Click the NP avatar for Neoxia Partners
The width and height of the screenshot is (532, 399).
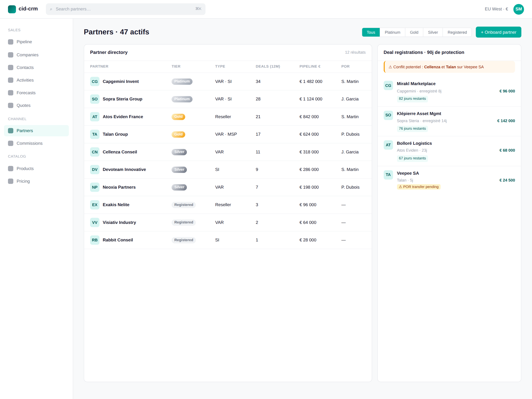click(95, 187)
